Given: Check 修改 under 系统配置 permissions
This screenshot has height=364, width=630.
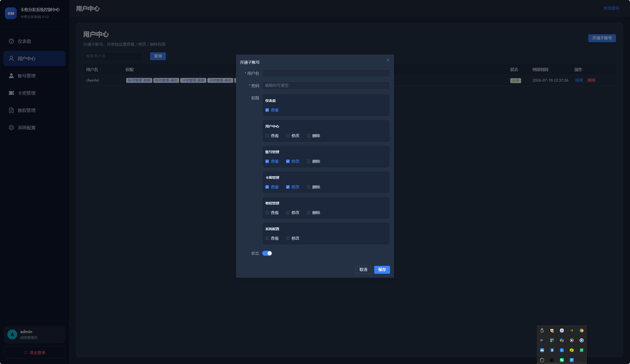Looking at the screenshot, I should coord(288,238).
